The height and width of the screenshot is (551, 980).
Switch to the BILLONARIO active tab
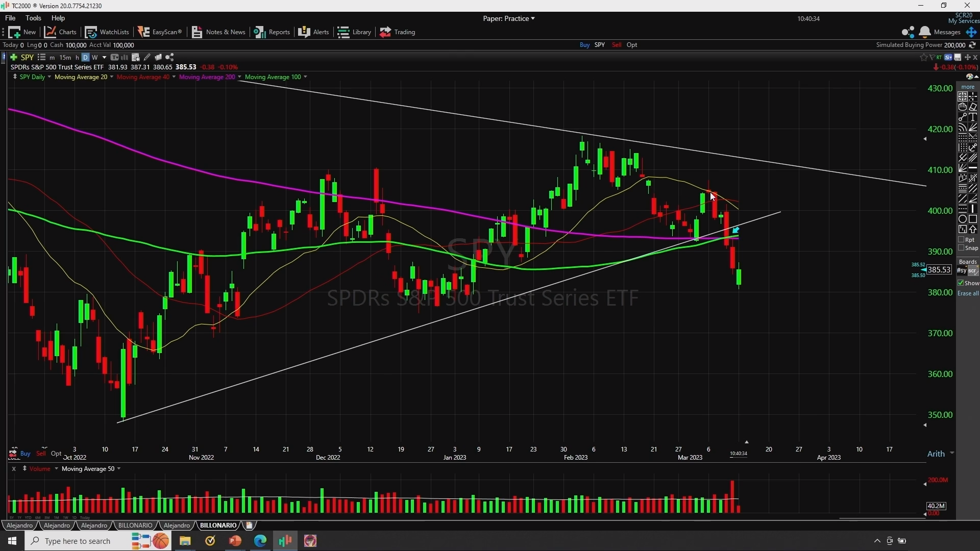(x=218, y=525)
